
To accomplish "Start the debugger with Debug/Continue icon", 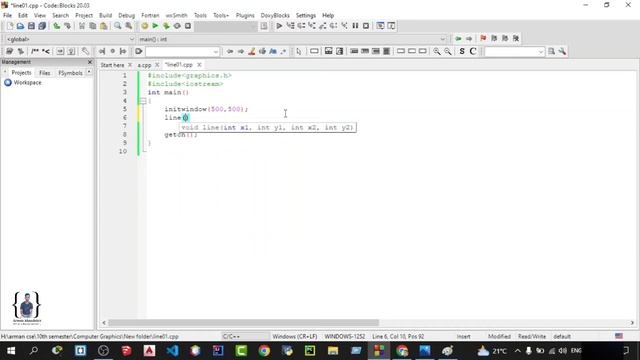I will [x=279, y=26].
